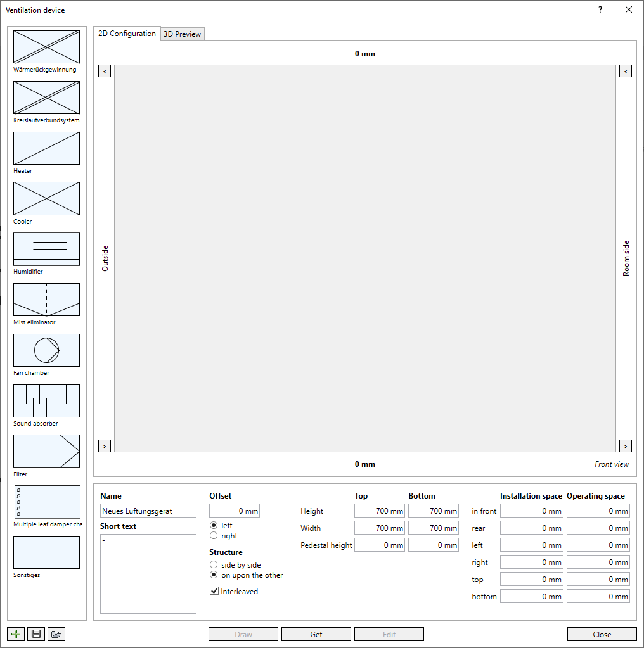The image size is (644, 648).
Task: Uncheck the Interleaved checkbox
Action: tap(214, 591)
